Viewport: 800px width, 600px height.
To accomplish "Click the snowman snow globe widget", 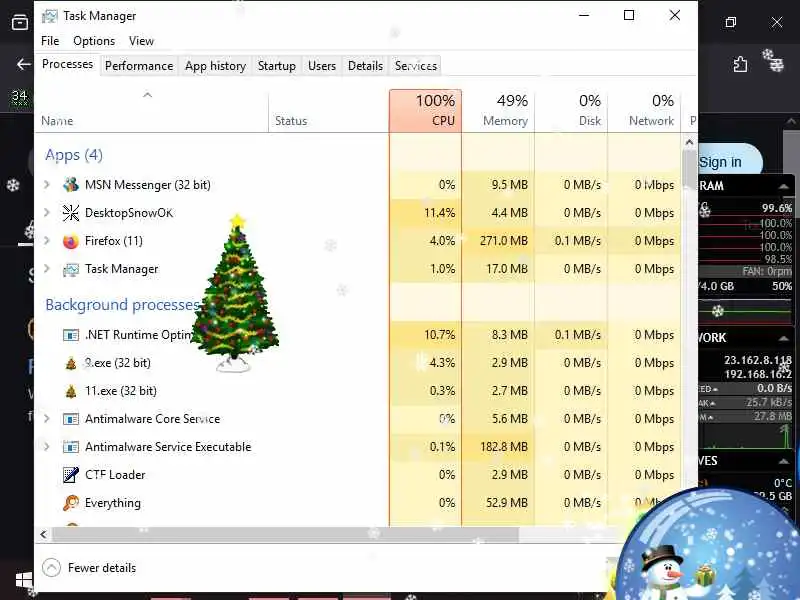I will (709, 546).
